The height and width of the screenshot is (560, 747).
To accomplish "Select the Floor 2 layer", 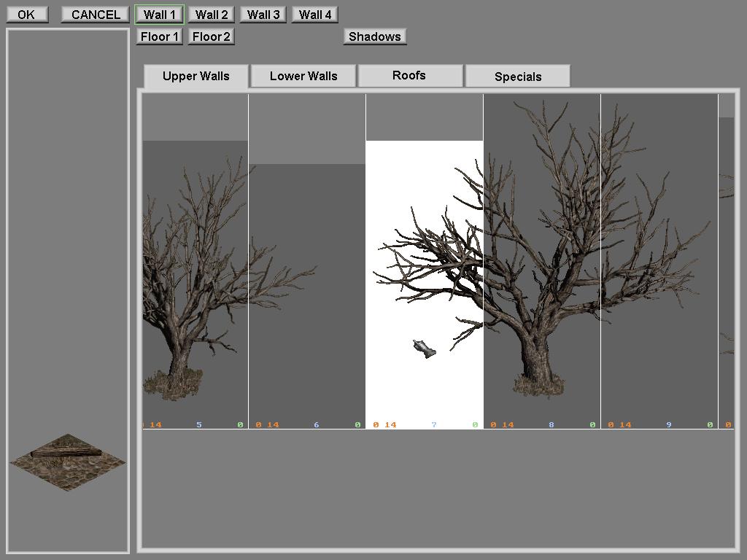I will pos(211,36).
